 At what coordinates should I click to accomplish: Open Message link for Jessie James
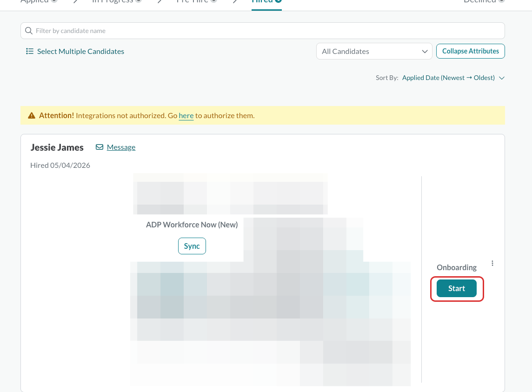pos(121,147)
